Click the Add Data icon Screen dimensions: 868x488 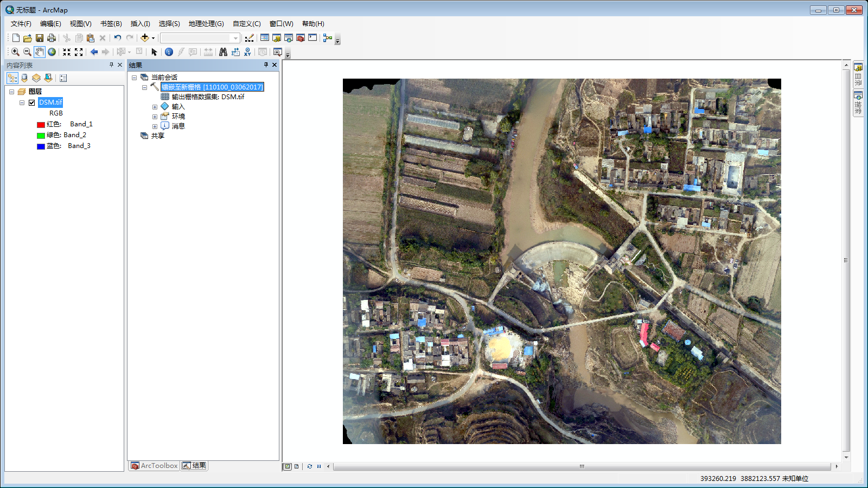click(x=144, y=38)
